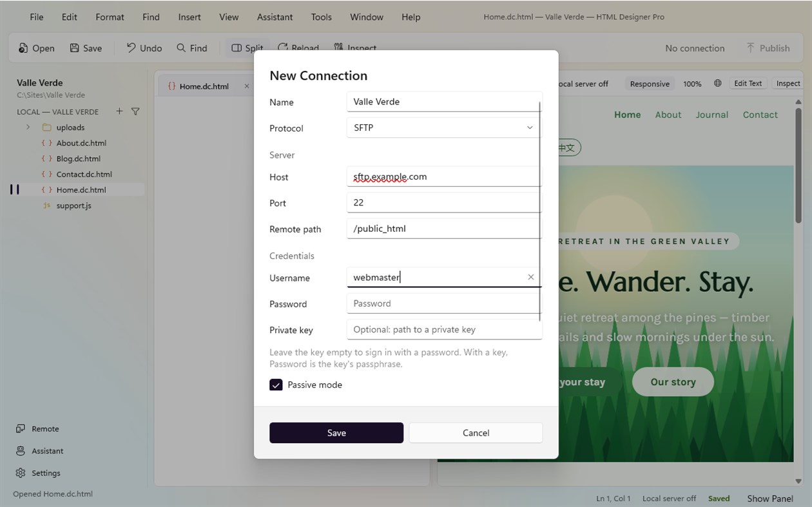Open support.js in file tree
Screen dimensions: 812x507
pos(73,206)
